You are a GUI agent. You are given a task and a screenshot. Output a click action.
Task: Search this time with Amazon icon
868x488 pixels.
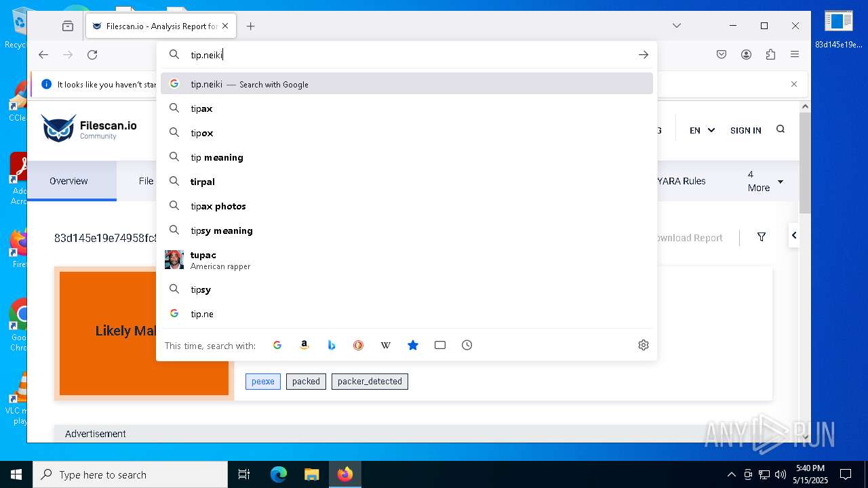[x=304, y=345]
